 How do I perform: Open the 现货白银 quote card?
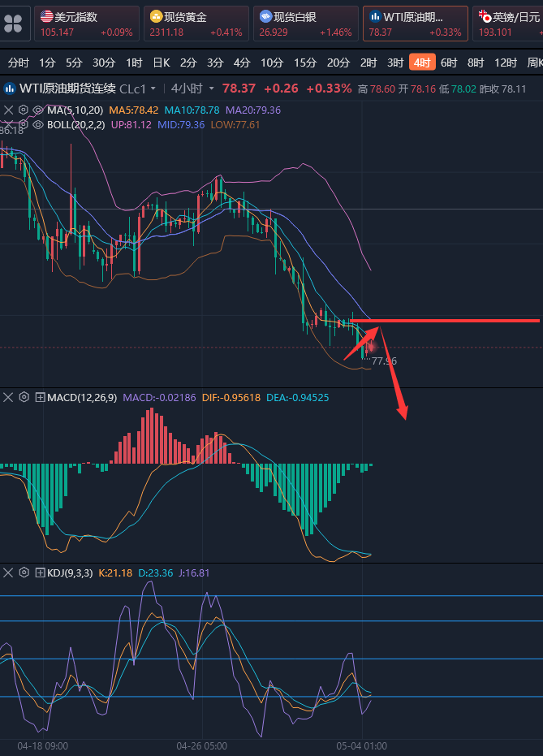click(x=306, y=24)
